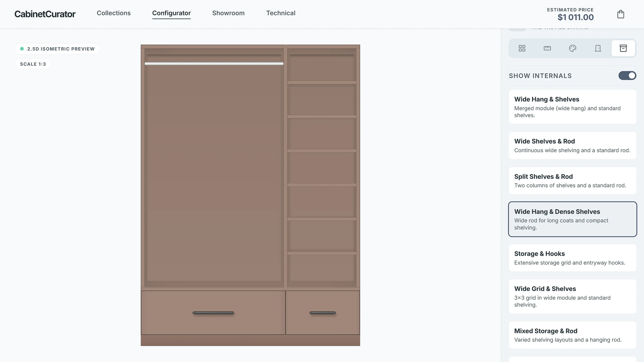Choose the Storage & Hooks internal layout
The image size is (644, 362).
(572, 258)
